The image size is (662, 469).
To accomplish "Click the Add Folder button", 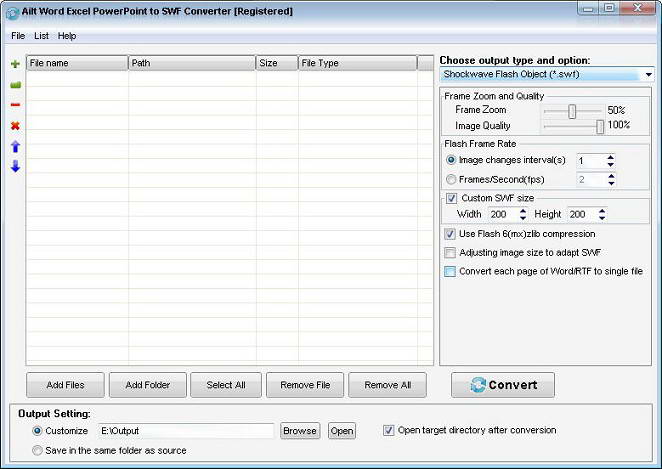I will (148, 385).
